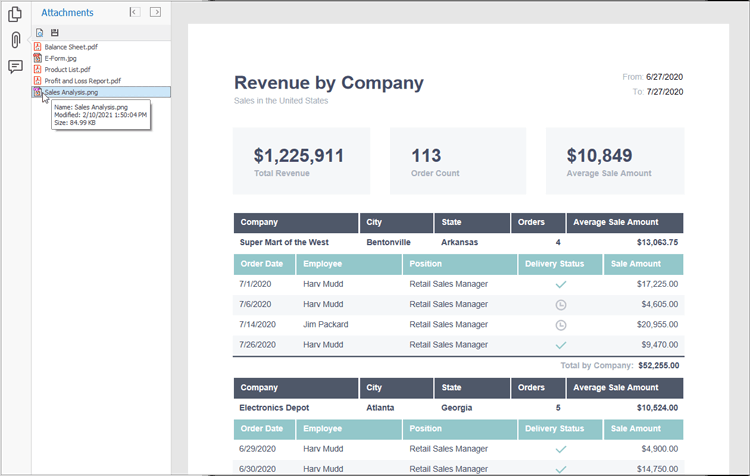Select the paperclip Attachments sidebar icon
The height and width of the screenshot is (476, 750).
(x=15, y=40)
